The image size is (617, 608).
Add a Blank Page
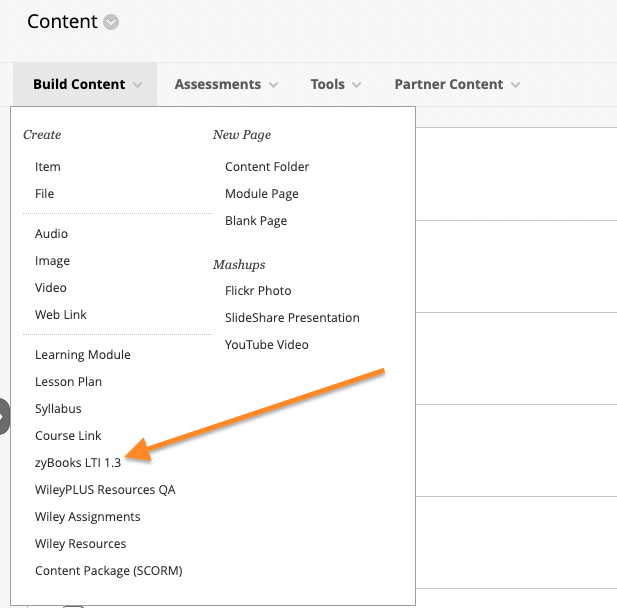pyautogui.click(x=256, y=221)
